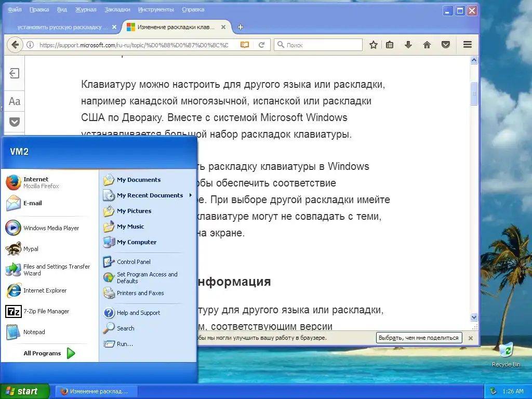The image size is (532, 399).
Task: Click the start button
Action: point(24,391)
